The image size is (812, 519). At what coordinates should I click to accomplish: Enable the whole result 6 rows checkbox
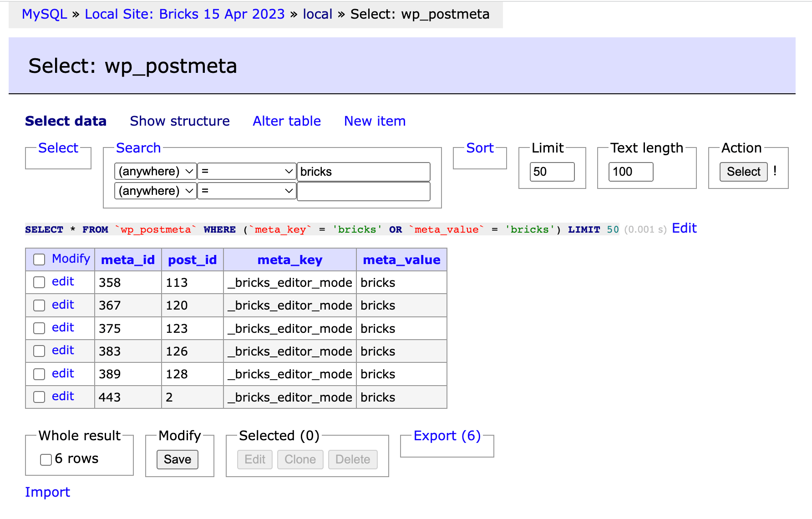coord(46,460)
